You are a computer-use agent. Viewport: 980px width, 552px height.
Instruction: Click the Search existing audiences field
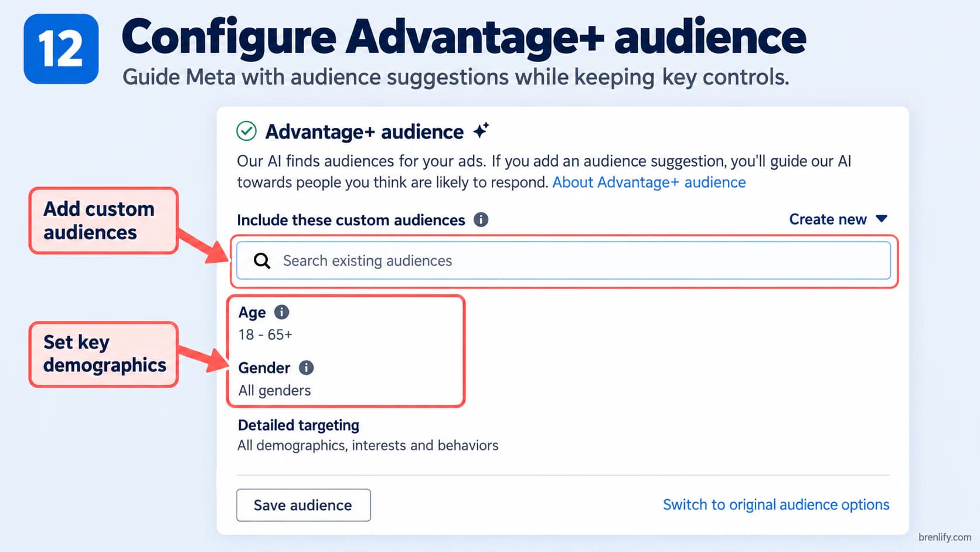pyautogui.click(x=563, y=260)
